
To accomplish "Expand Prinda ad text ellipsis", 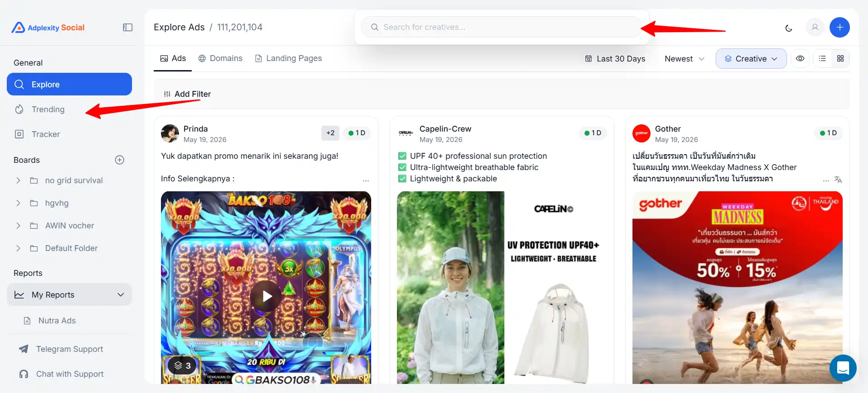I will [x=366, y=180].
